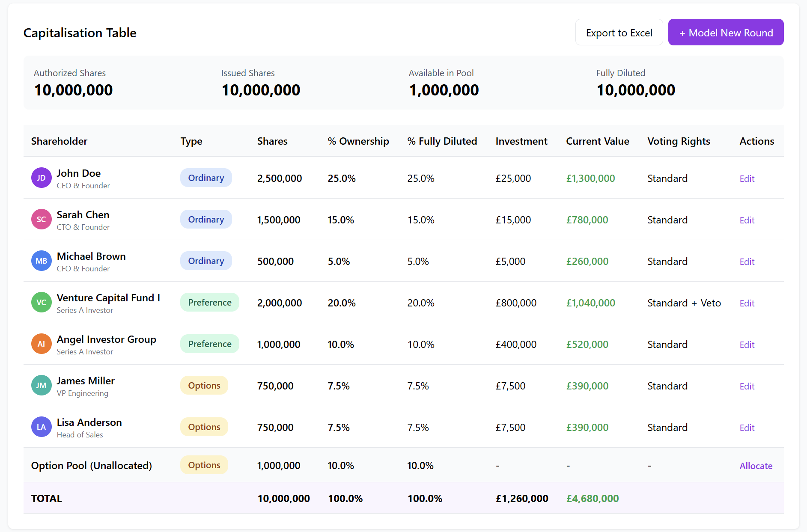Click the Current Value column header
This screenshot has height=532, width=807.
point(597,141)
